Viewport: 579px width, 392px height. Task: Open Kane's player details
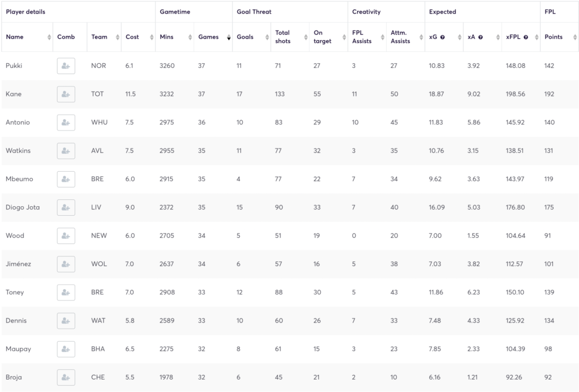tap(13, 94)
